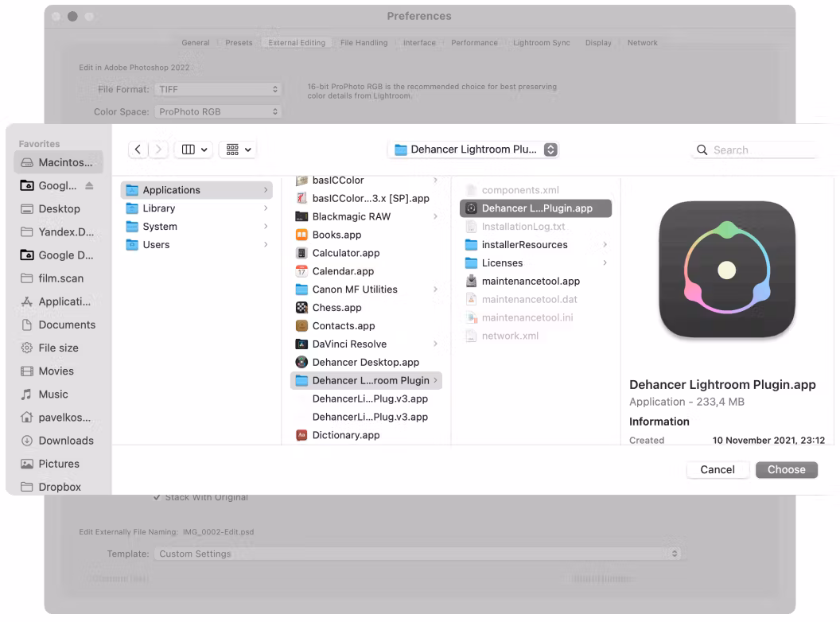
Task: Open Applications in the sidebar
Action: click(x=58, y=301)
